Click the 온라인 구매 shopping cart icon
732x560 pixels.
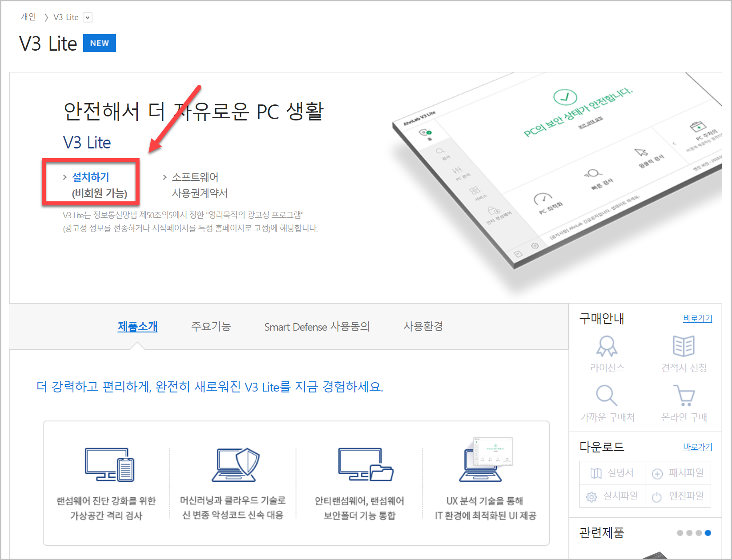pos(684,395)
